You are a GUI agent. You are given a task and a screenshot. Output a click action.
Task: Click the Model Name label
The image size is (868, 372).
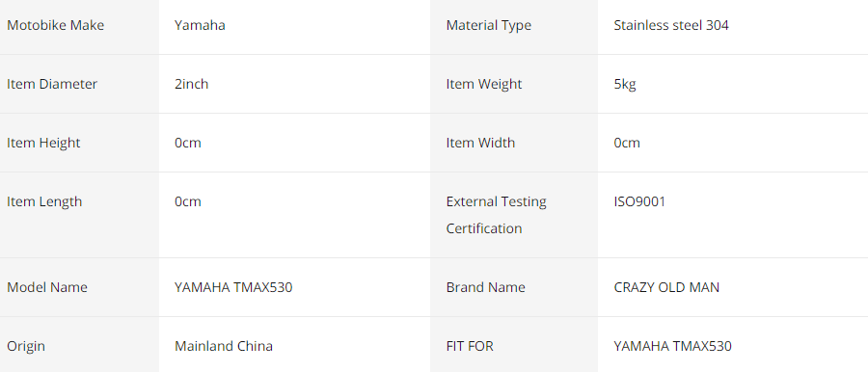coord(47,287)
